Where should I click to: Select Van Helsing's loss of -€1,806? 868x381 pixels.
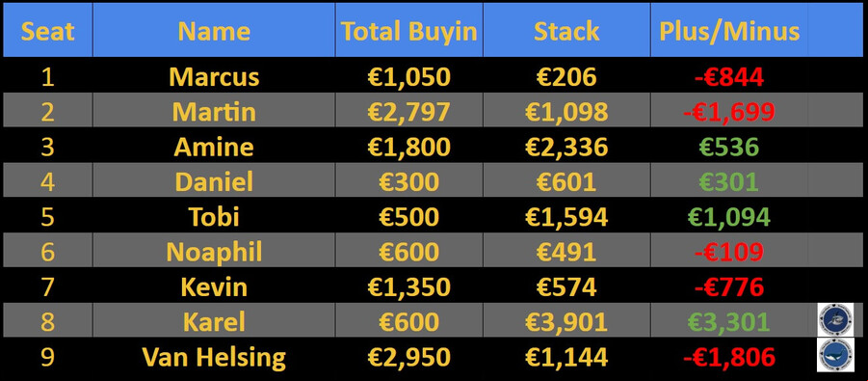click(729, 357)
